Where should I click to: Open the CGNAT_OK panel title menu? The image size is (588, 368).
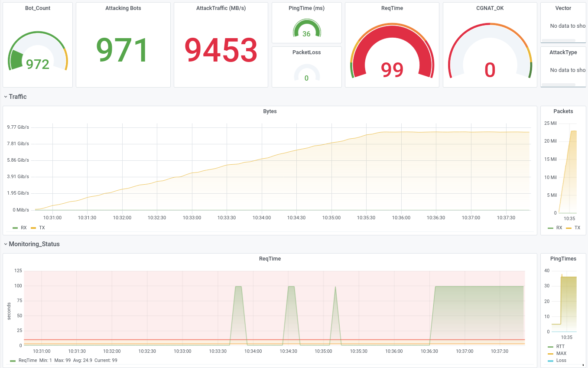pos(490,8)
